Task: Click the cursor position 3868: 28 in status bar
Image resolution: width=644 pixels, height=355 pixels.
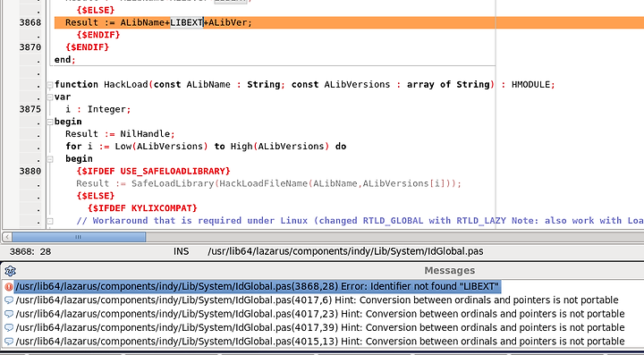Action: pyautogui.click(x=30, y=251)
